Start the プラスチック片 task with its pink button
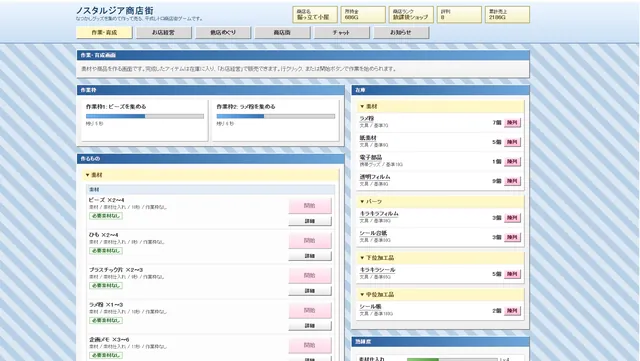Image resolution: width=640 pixels, height=361 pixels. (x=310, y=276)
